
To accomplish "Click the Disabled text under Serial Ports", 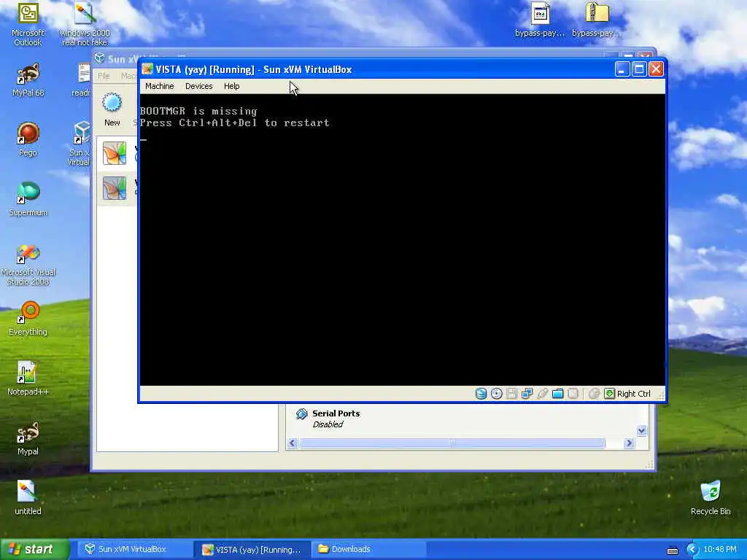I will point(328,424).
